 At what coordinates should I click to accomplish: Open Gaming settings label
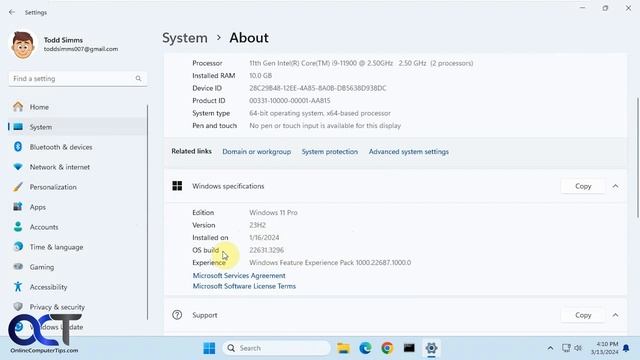(42, 267)
